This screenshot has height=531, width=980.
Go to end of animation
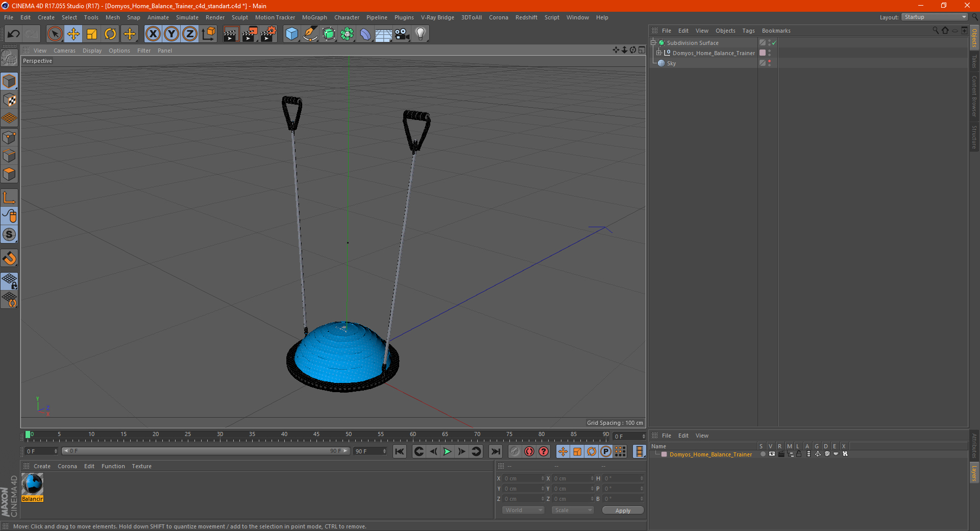[x=495, y=451]
